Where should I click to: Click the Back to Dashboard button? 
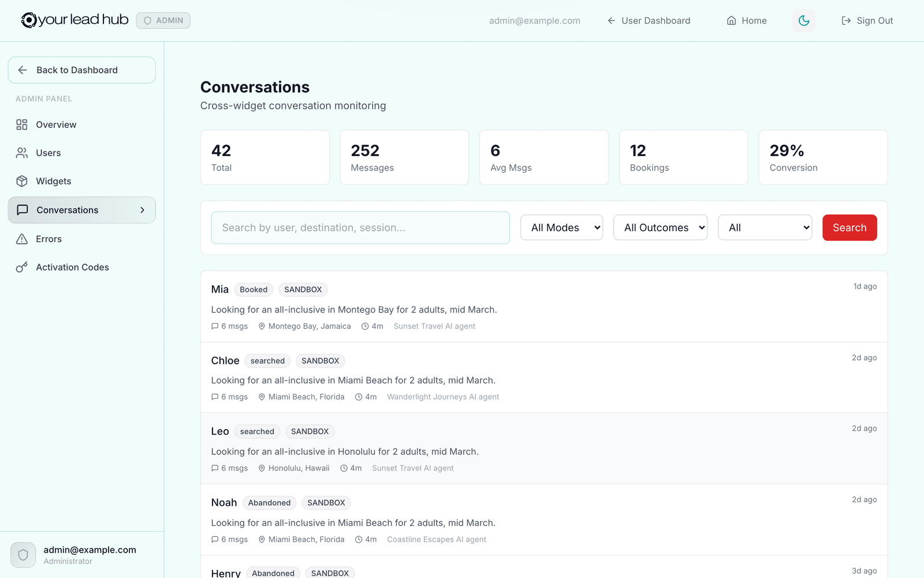pos(81,70)
